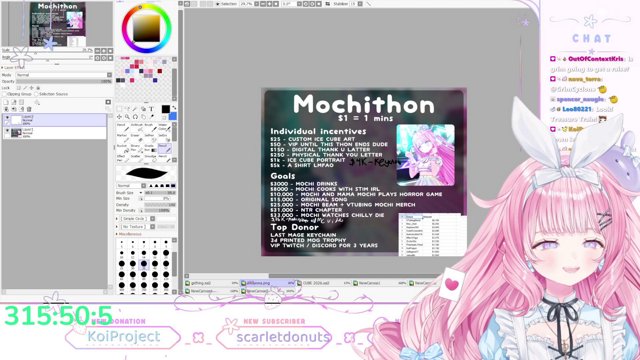Switch to the NewCanvas5 canvas tab
The height and width of the screenshot is (360, 640).
268,291
